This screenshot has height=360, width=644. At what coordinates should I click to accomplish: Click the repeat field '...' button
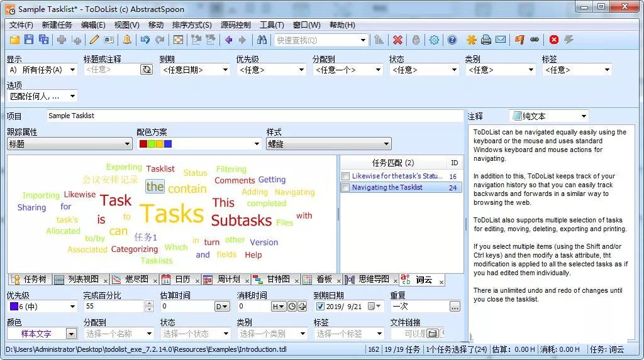455,307
